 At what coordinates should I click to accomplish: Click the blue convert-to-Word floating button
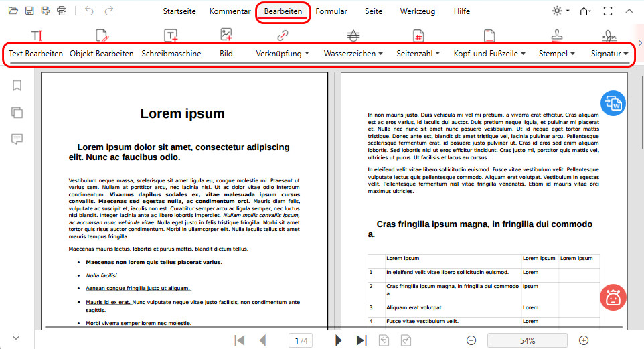coord(612,104)
